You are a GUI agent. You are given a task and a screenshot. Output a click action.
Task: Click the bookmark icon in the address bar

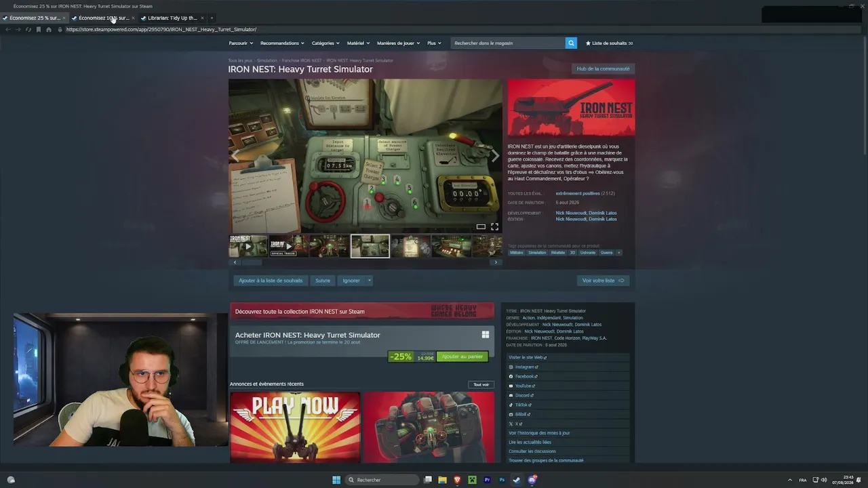click(x=38, y=29)
